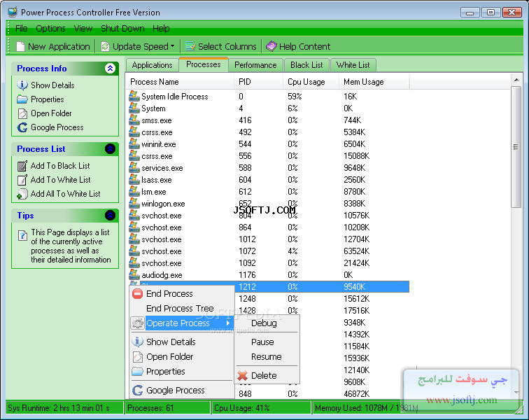Collapse the Process List panel
The image size is (529, 420).
[110, 149]
